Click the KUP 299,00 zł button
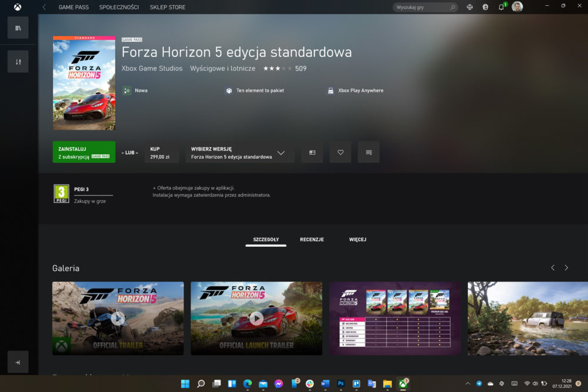This screenshot has width=588, height=392. tap(161, 152)
